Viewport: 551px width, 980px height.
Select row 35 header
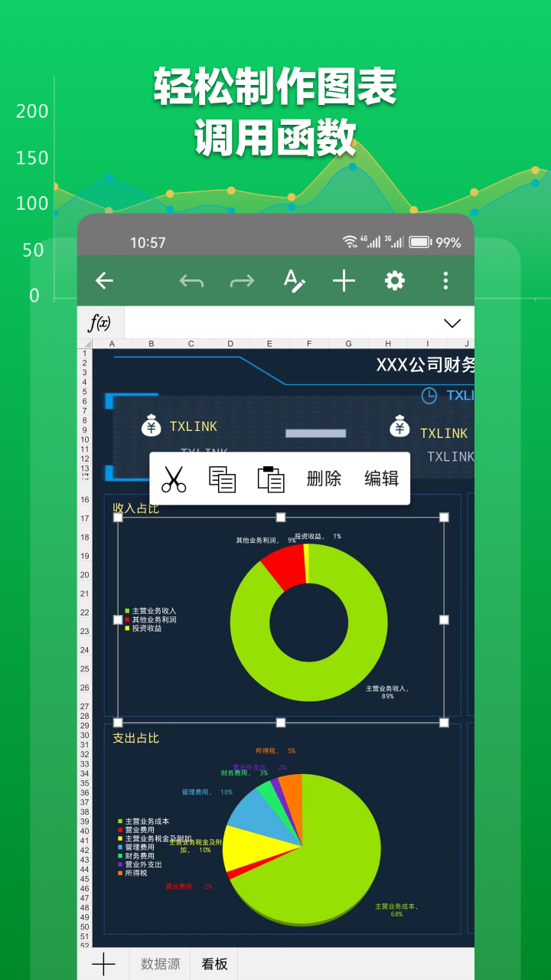84,782
